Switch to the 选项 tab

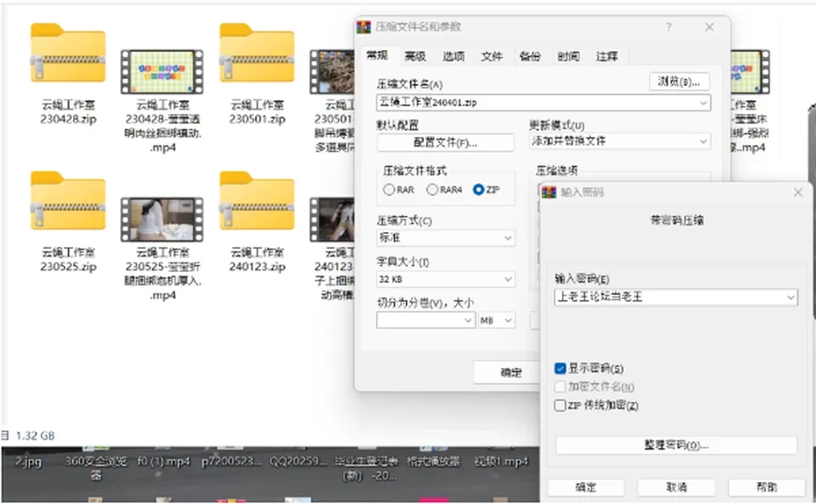[454, 56]
